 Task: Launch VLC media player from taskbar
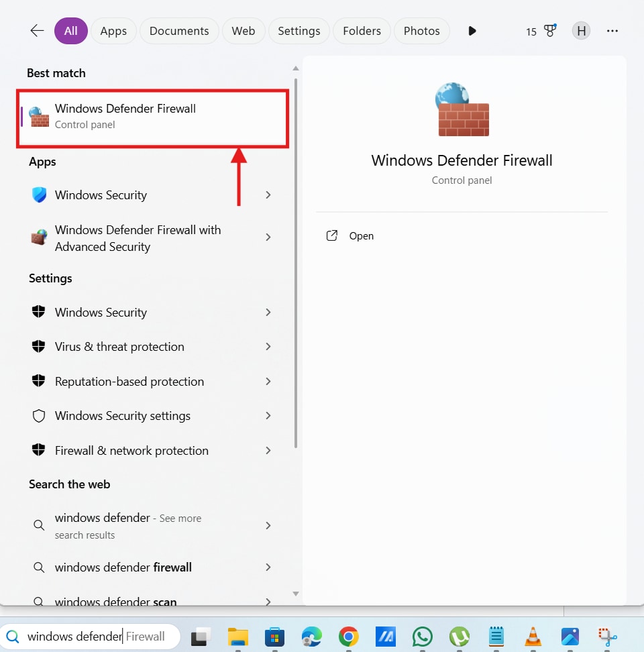point(533,636)
